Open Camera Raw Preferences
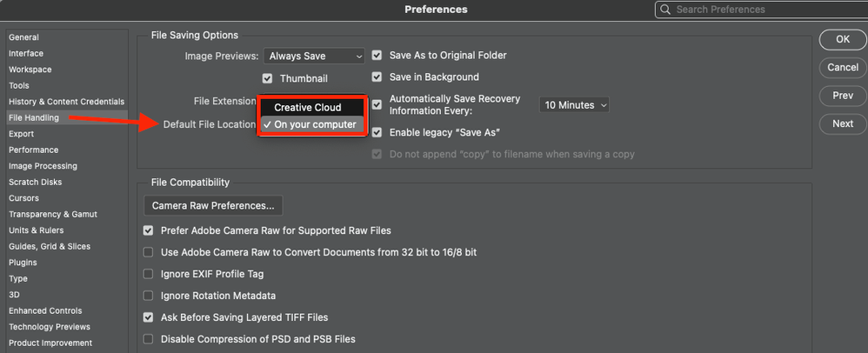 tap(213, 206)
